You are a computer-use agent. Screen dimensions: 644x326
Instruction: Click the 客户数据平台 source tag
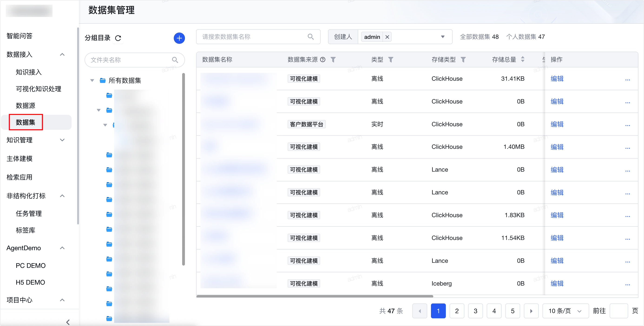click(x=306, y=124)
